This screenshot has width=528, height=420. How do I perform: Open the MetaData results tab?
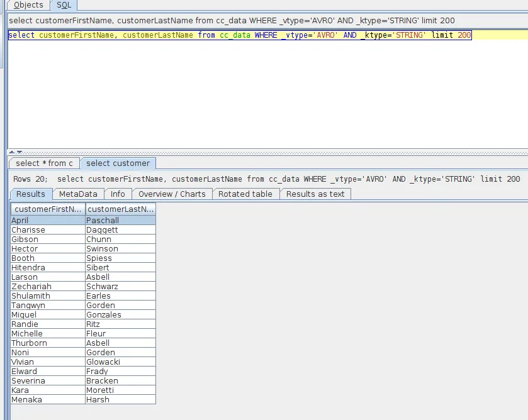[78, 194]
